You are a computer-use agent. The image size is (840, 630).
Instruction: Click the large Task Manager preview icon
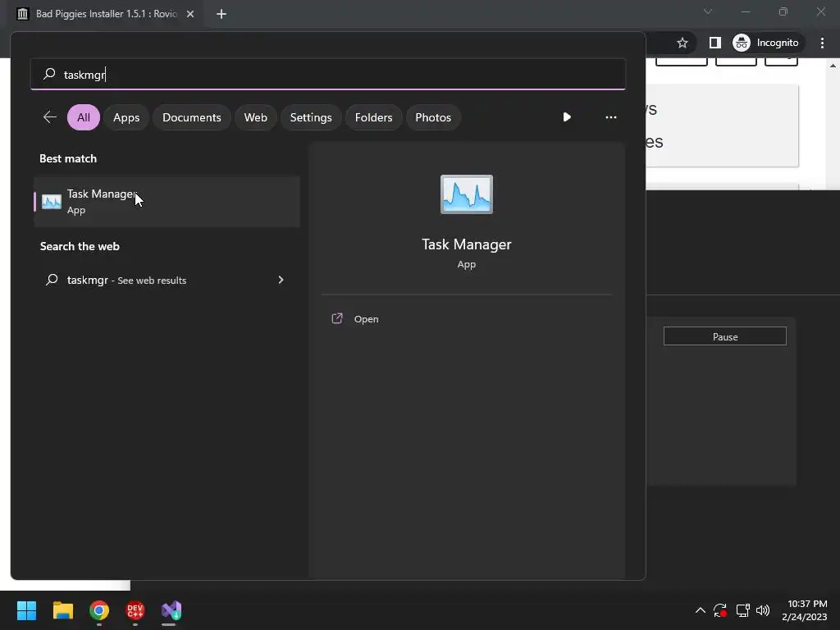466,194
